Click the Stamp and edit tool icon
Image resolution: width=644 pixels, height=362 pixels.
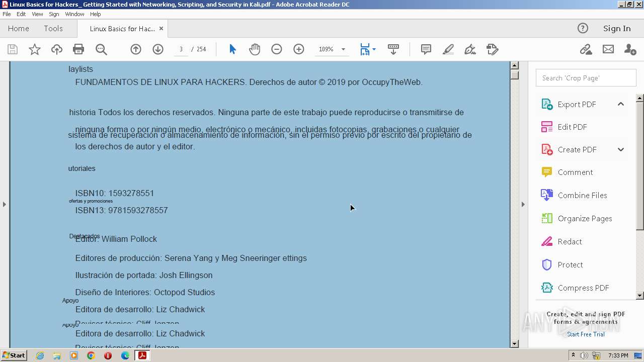[493, 49]
